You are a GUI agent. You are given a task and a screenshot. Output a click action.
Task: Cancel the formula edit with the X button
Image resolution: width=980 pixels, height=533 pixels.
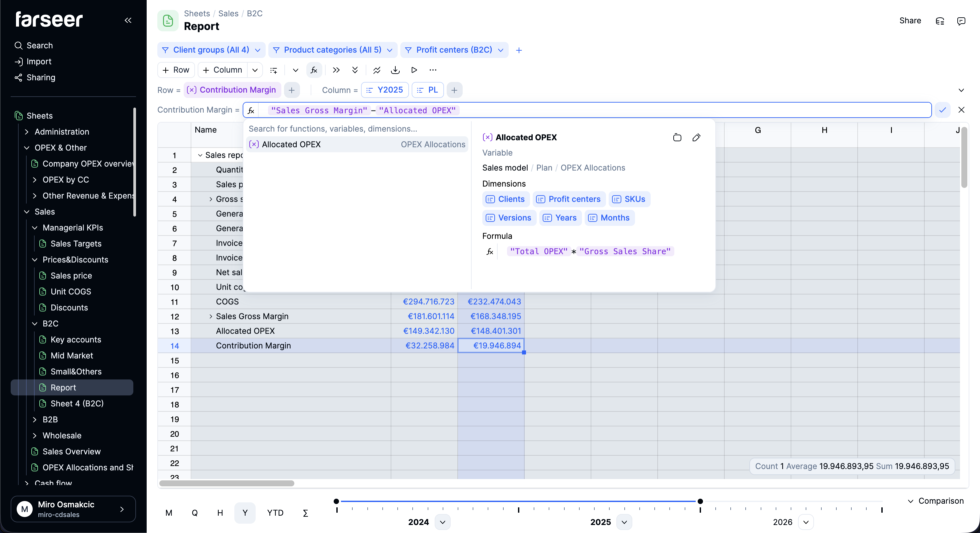pyautogui.click(x=962, y=110)
